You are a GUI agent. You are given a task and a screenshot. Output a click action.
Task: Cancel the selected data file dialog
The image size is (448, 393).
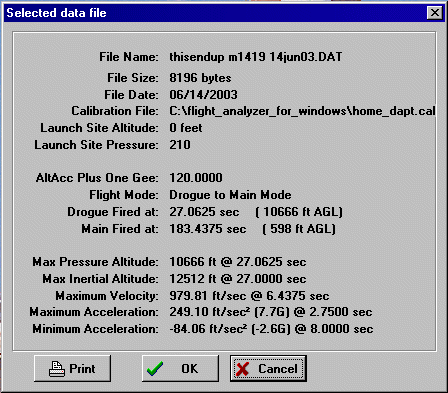click(268, 368)
